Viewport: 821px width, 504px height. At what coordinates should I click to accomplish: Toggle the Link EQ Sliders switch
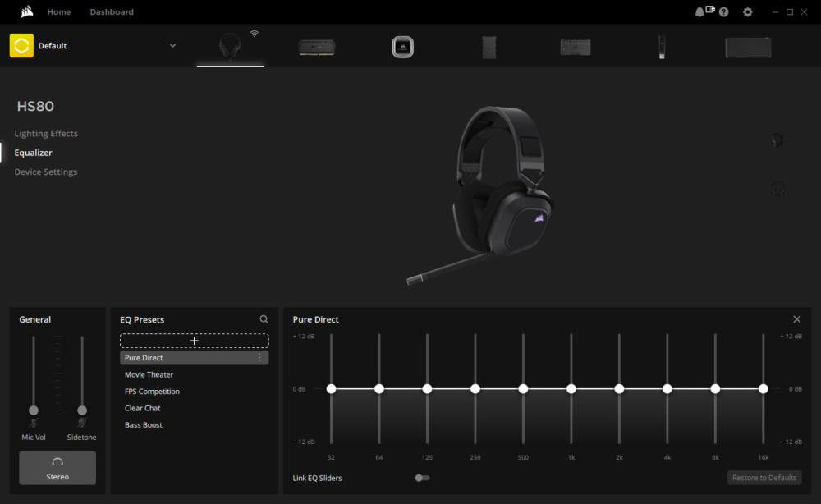[x=422, y=478]
